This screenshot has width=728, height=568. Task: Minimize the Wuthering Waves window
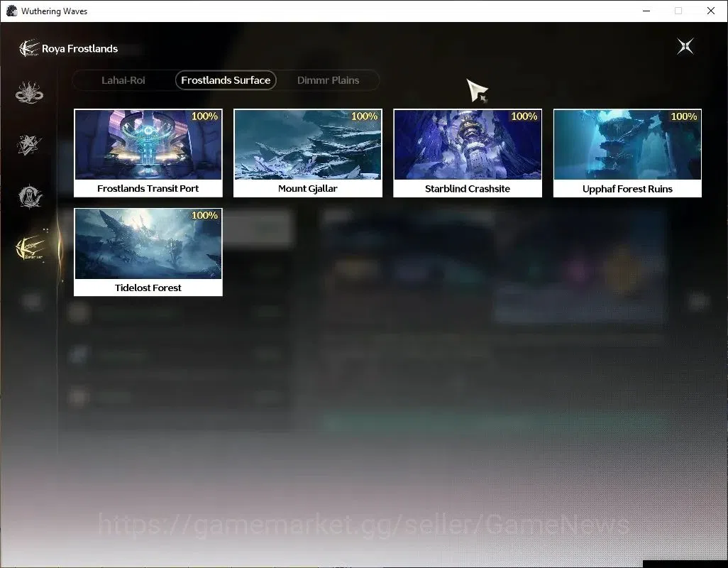(646, 11)
